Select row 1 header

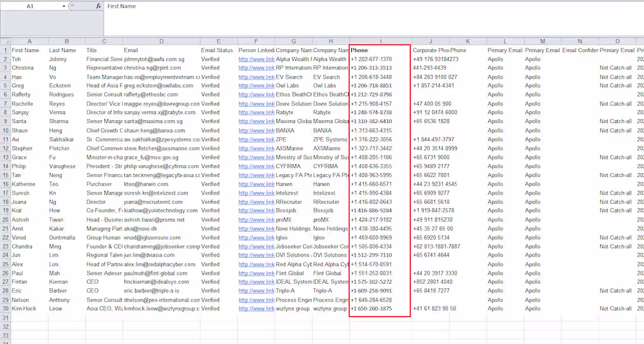5,50
